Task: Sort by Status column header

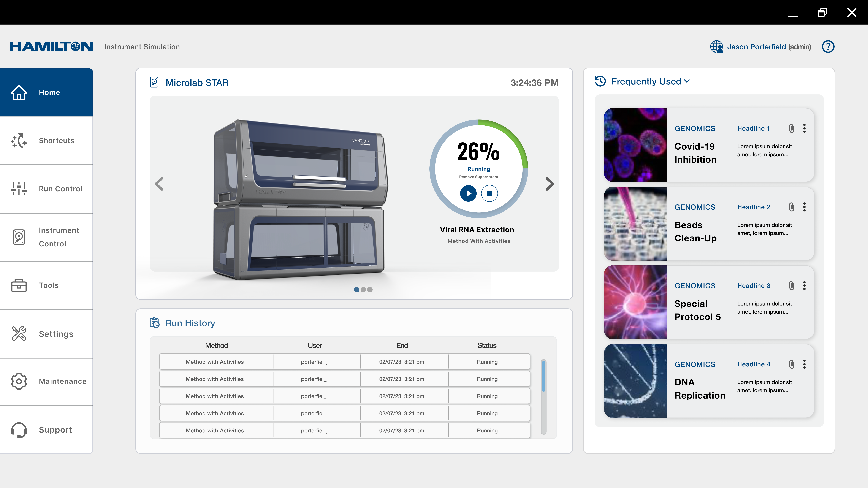Action: [487, 346]
